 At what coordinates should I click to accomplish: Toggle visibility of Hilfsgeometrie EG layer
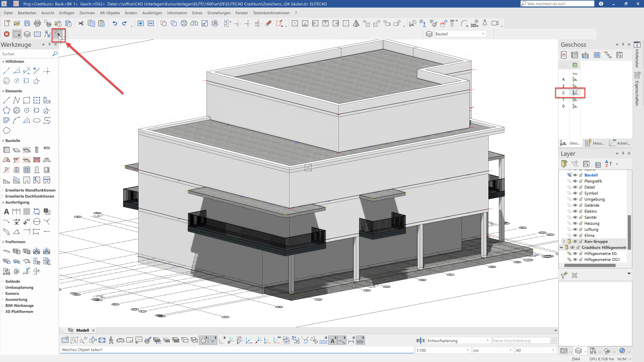click(575, 254)
